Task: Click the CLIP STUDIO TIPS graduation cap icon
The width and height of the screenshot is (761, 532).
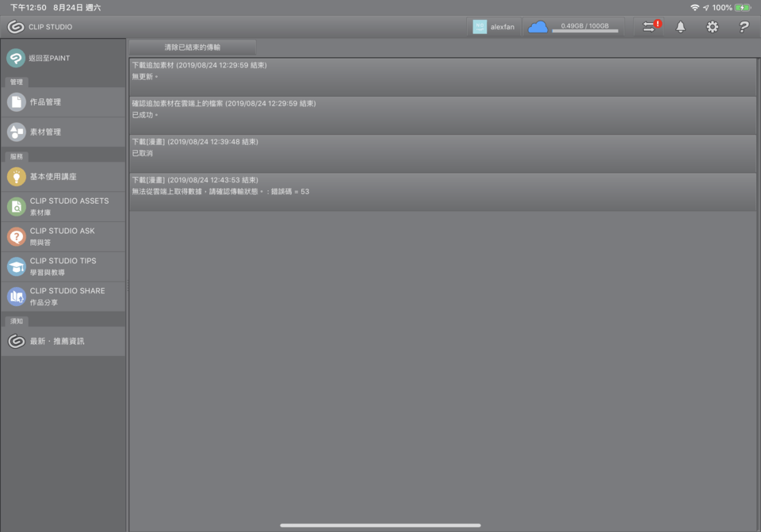Action: click(x=17, y=267)
